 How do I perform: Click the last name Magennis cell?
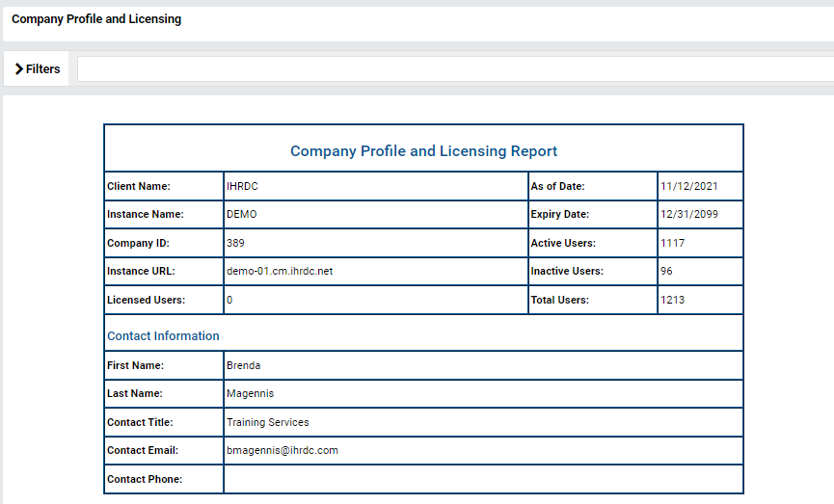click(483, 393)
